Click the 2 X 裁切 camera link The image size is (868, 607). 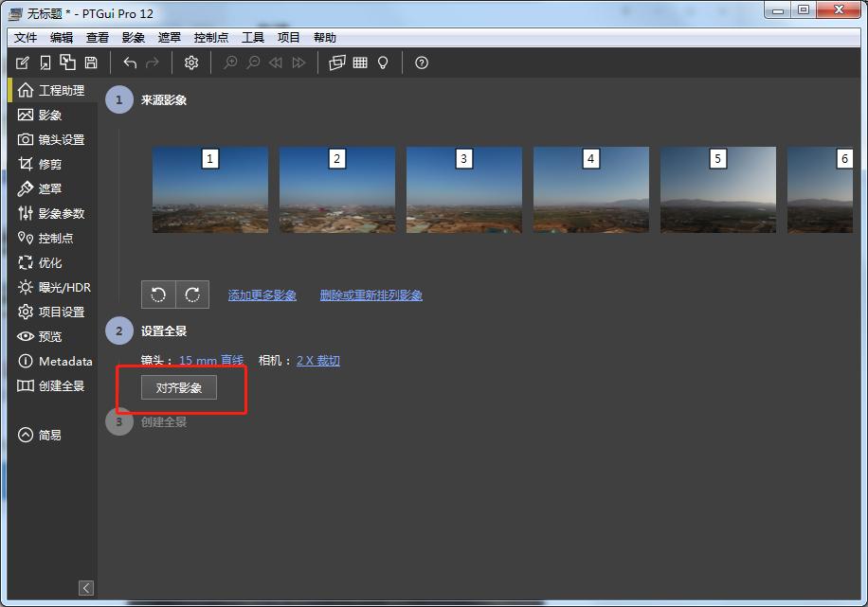coord(318,361)
